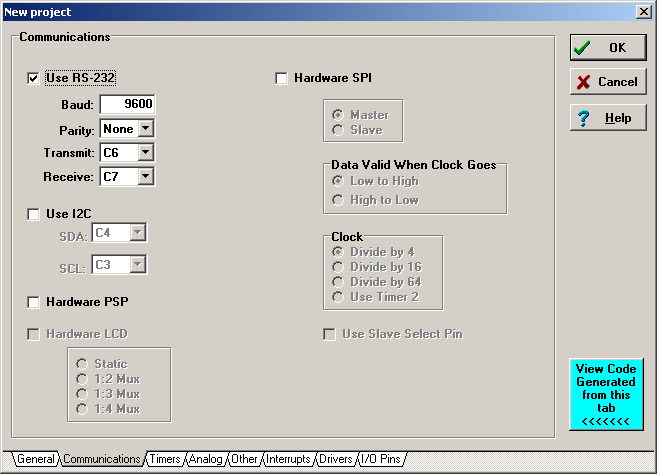Click the OK button with green checkmark
Screen dimensions: 657x474
pyautogui.click(x=607, y=47)
